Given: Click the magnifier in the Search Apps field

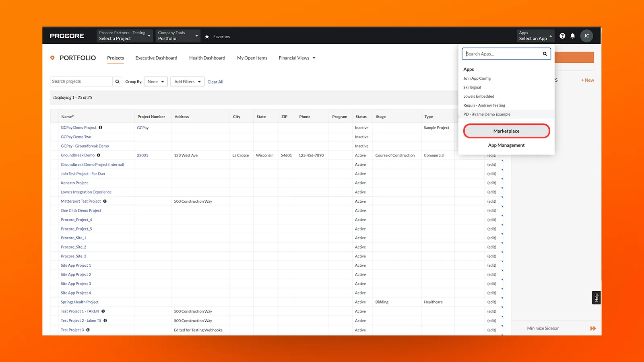Looking at the screenshot, I should tap(545, 53).
